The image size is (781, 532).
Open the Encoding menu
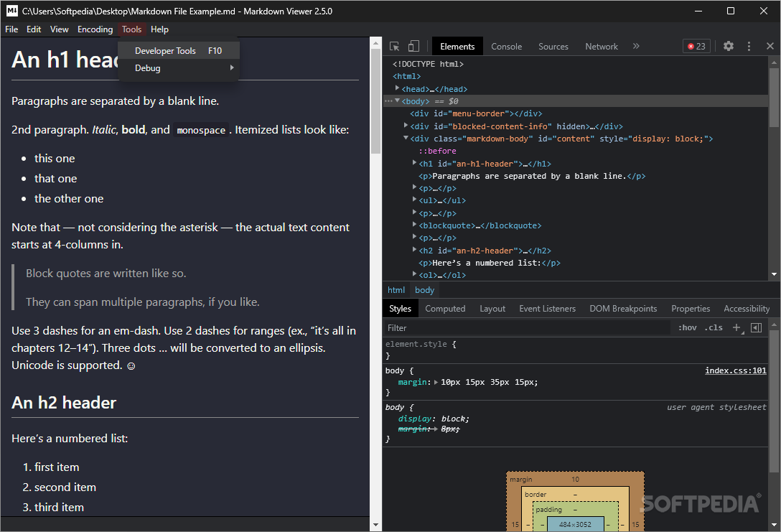tap(95, 29)
